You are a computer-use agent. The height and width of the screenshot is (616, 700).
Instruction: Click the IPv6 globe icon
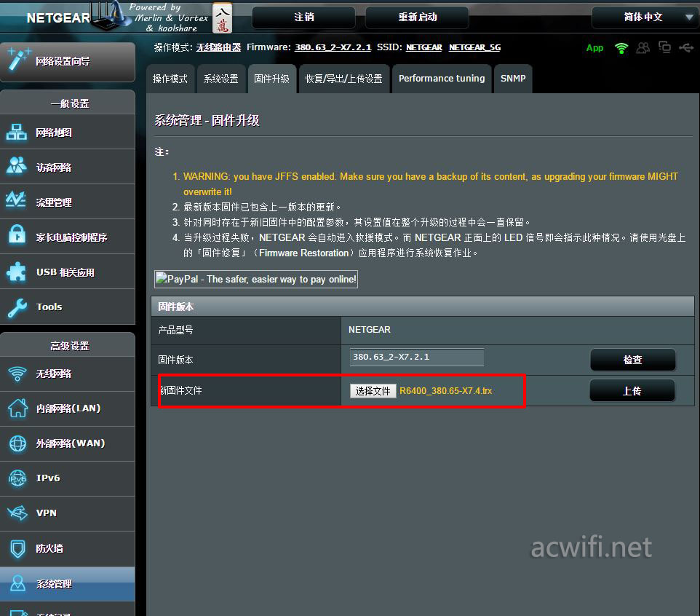(18, 478)
